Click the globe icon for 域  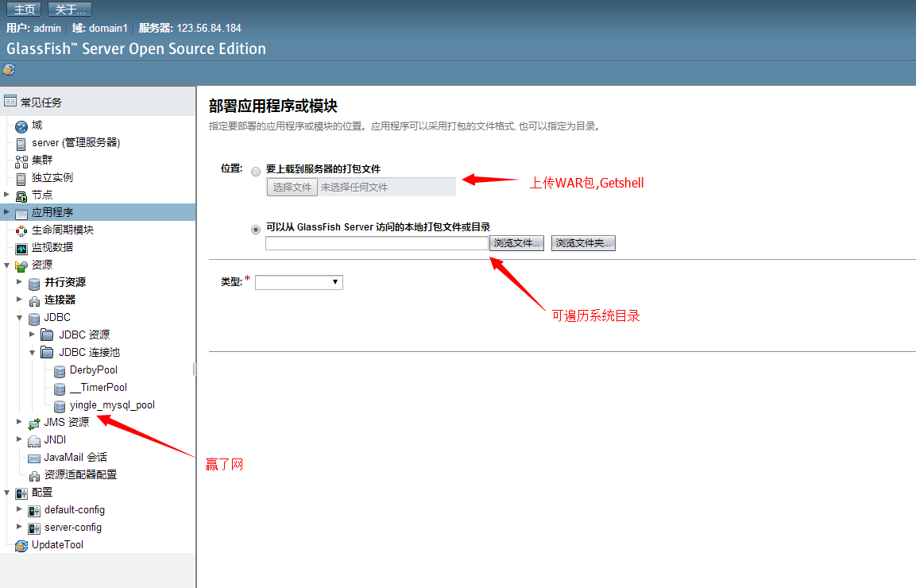coord(21,126)
